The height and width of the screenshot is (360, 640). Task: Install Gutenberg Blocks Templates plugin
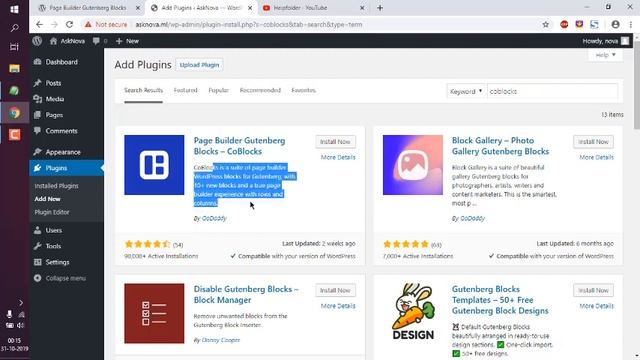[593, 290]
